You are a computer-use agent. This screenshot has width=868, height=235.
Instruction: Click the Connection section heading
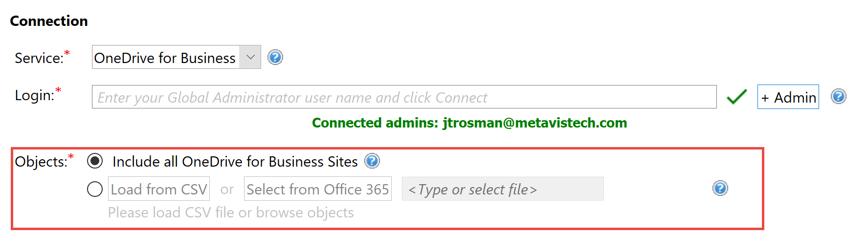coord(49,21)
